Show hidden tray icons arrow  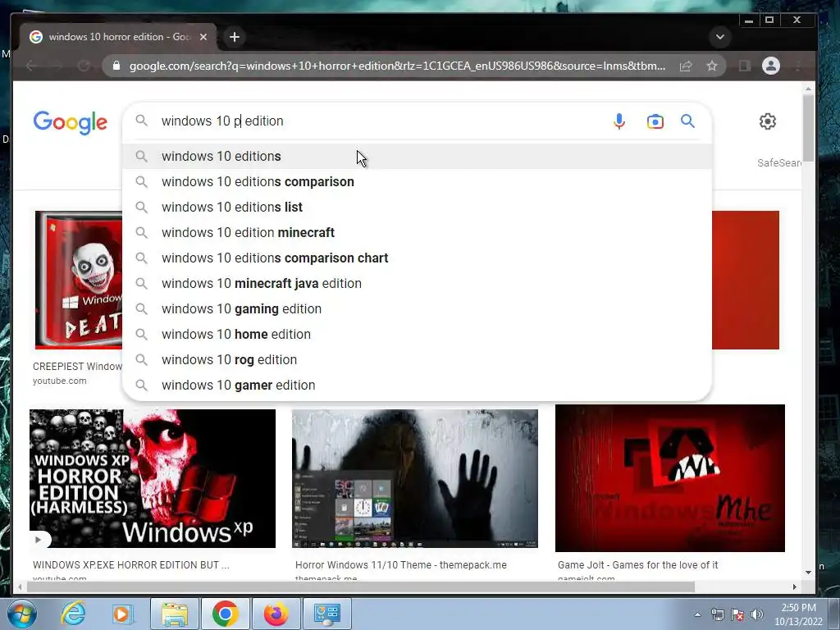(x=697, y=614)
